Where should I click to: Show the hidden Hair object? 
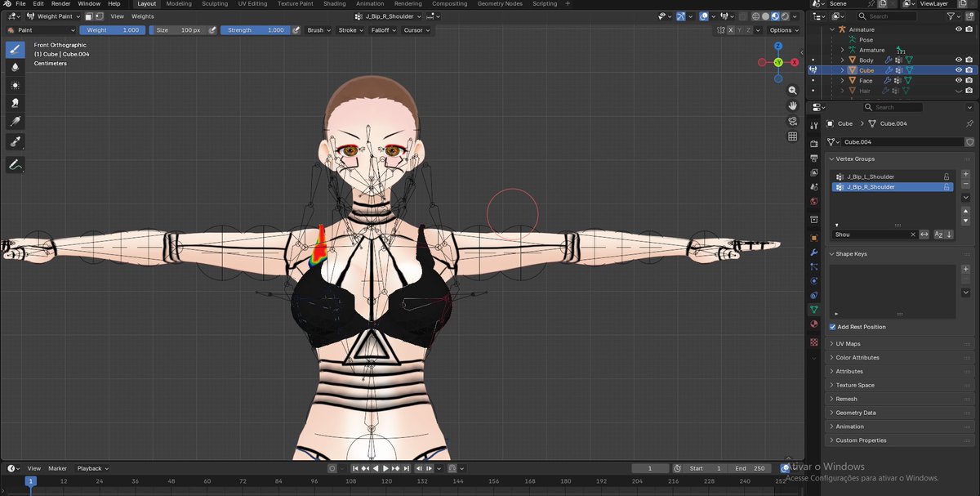click(x=959, y=91)
